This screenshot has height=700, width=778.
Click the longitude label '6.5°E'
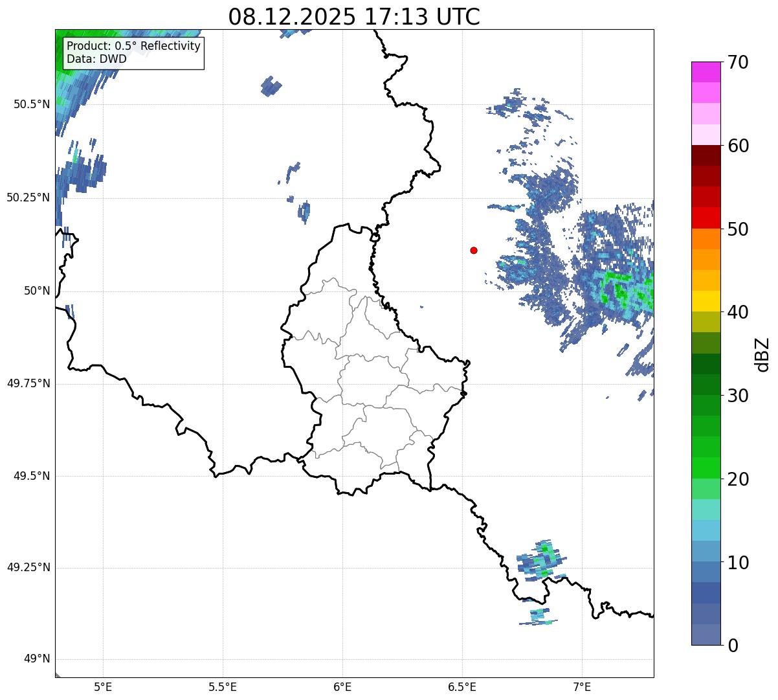coord(462,686)
